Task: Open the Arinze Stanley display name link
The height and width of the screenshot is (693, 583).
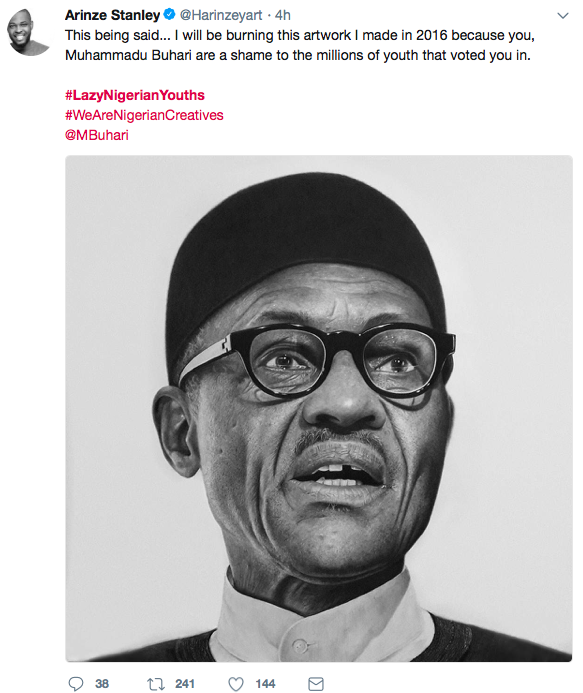Action: [112, 15]
